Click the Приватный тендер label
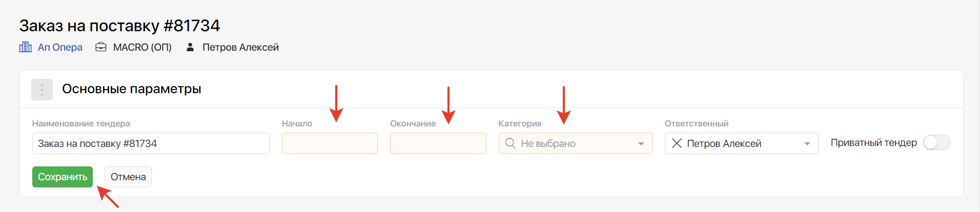This screenshot has height=212, width=980. (873, 143)
